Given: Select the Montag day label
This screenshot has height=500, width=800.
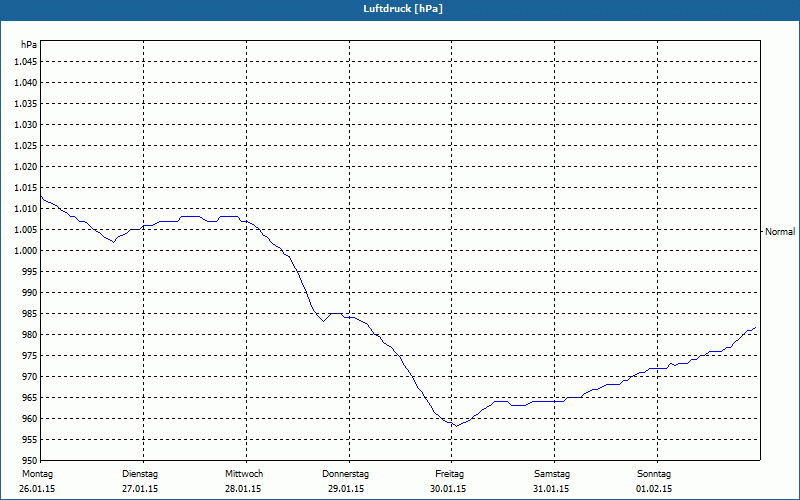Looking at the screenshot, I should [37, 474].
